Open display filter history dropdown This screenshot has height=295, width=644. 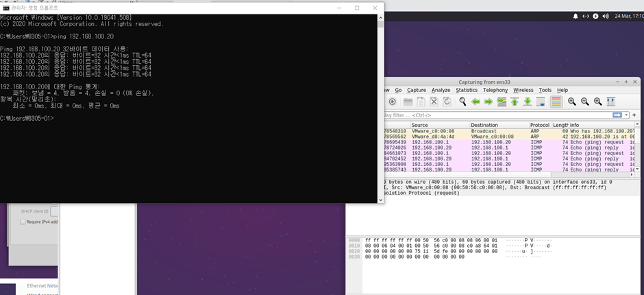tap(627, 115)
